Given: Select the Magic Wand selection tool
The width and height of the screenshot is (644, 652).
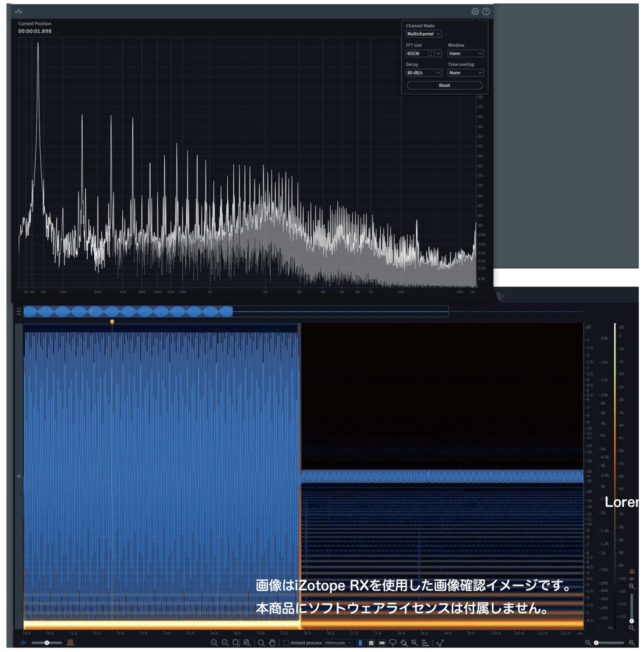Looking at the screenshot, I should pyautogui.click(x=414, y=643).
